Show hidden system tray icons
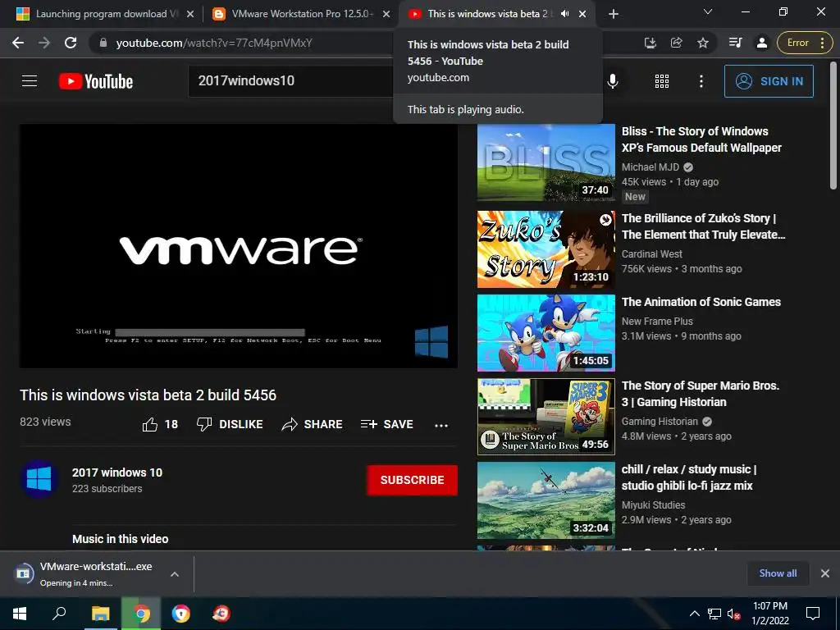Screen dimensions: 840x630 pos(694,614)
